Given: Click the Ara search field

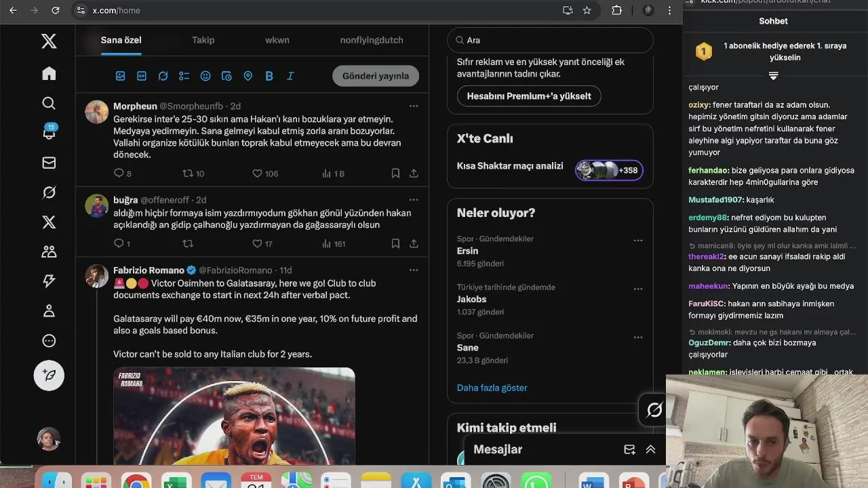Looking at the screenshot, I should pyautogui.click(x=550, y=40).
